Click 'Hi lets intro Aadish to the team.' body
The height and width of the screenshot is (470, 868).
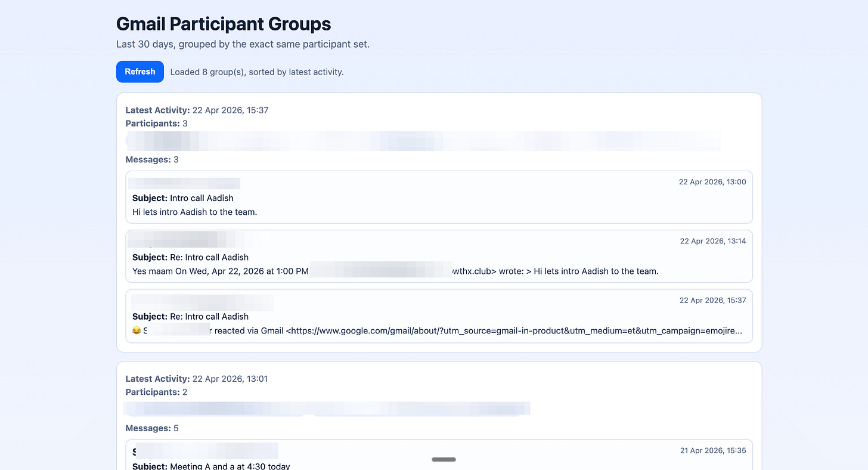[x=194, y=212]
